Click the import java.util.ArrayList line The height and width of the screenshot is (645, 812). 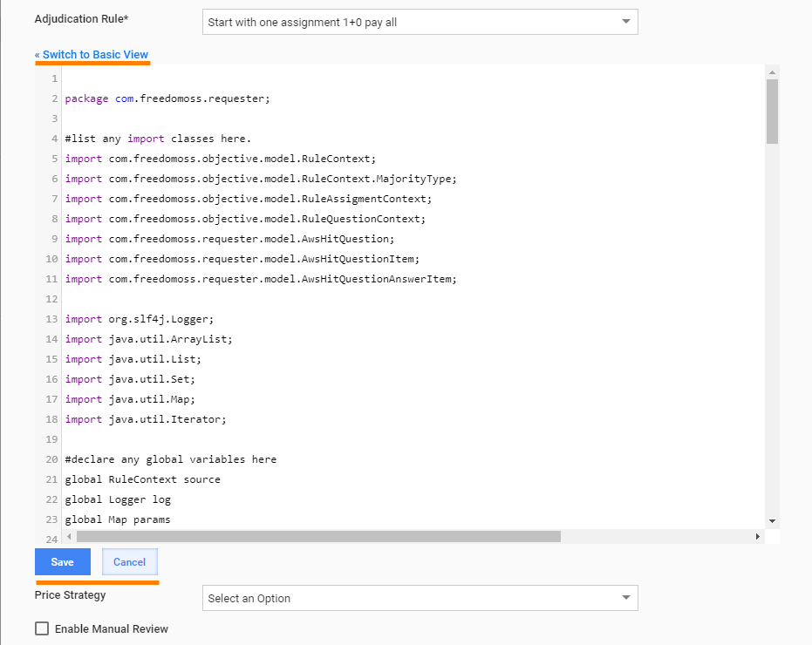[x=149, y=339]
